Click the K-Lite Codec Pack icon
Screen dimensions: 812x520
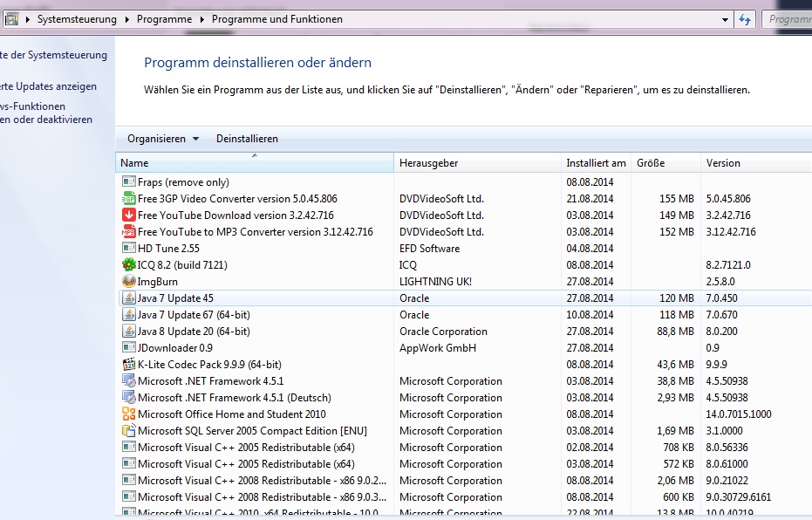click(x=128, y=364)
